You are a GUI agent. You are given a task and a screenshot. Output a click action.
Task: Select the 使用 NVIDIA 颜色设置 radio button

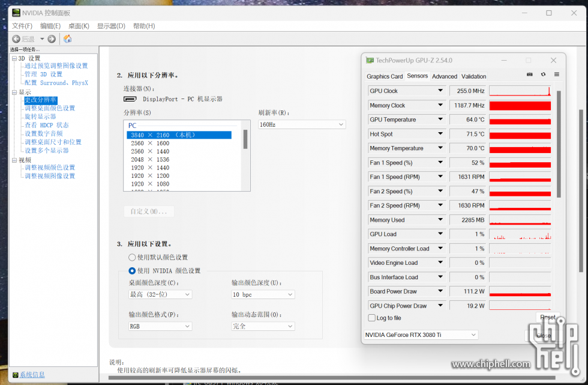(132, 270)
